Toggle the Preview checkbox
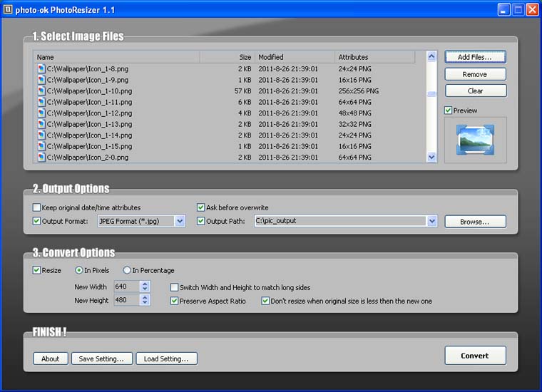542x392 pixels. click(449, 110)
